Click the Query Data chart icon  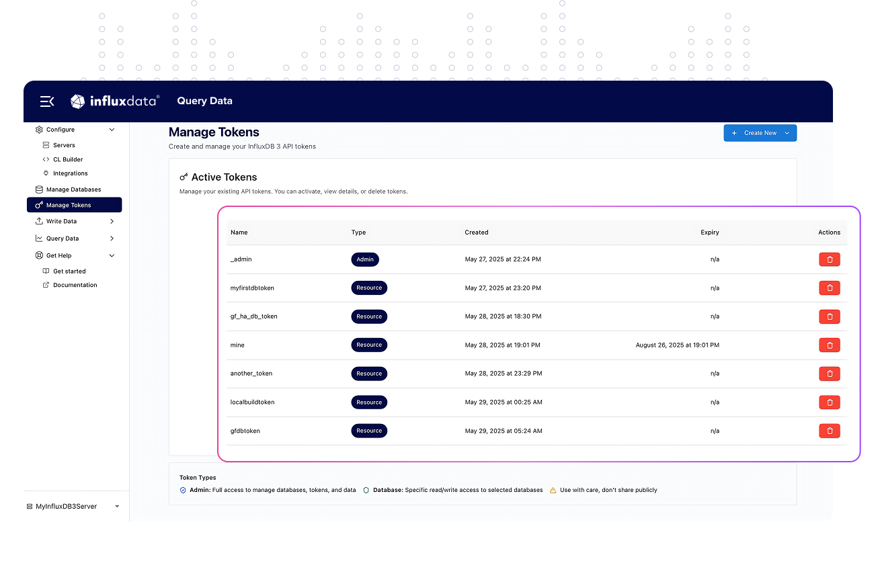[x=39, y=239]
